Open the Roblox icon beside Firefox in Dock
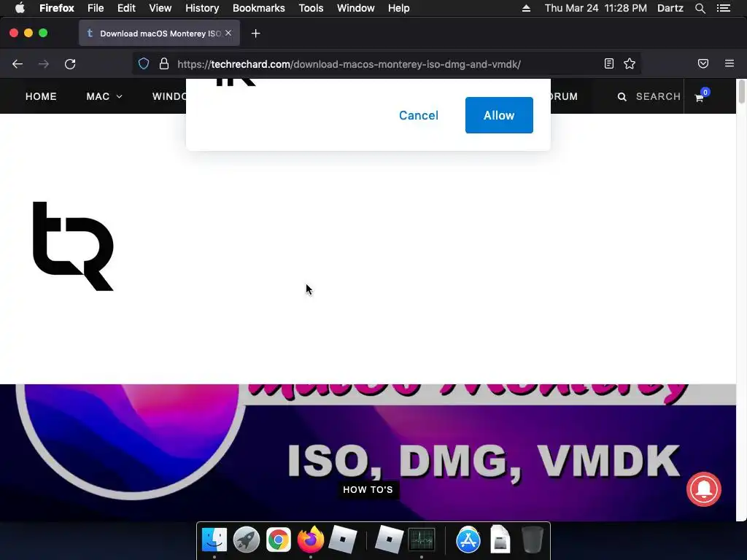747x560 pixels. 343,540
